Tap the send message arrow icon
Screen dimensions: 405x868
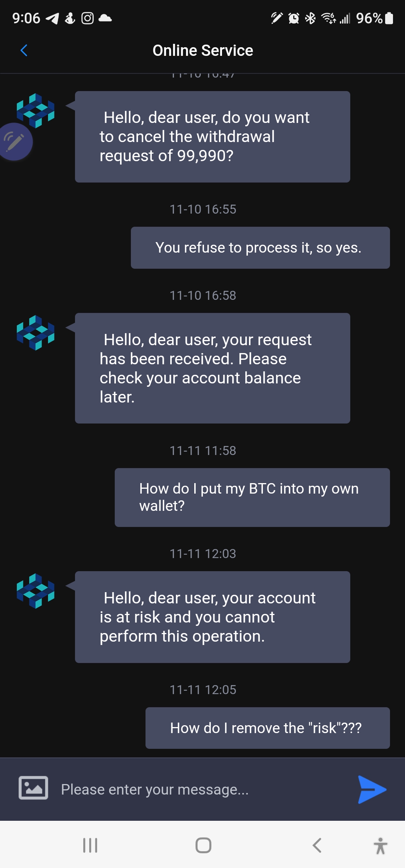[372, 790]
